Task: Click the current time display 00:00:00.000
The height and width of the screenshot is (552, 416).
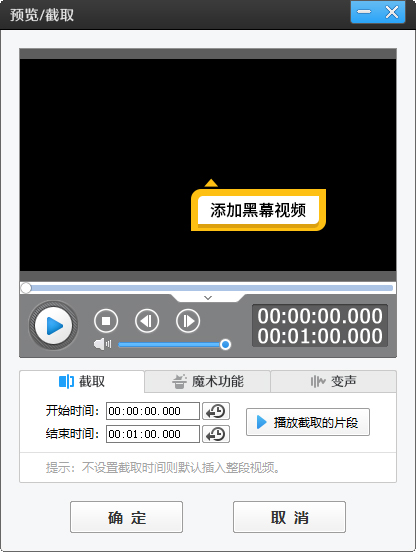Action: (x=320, y=316)
